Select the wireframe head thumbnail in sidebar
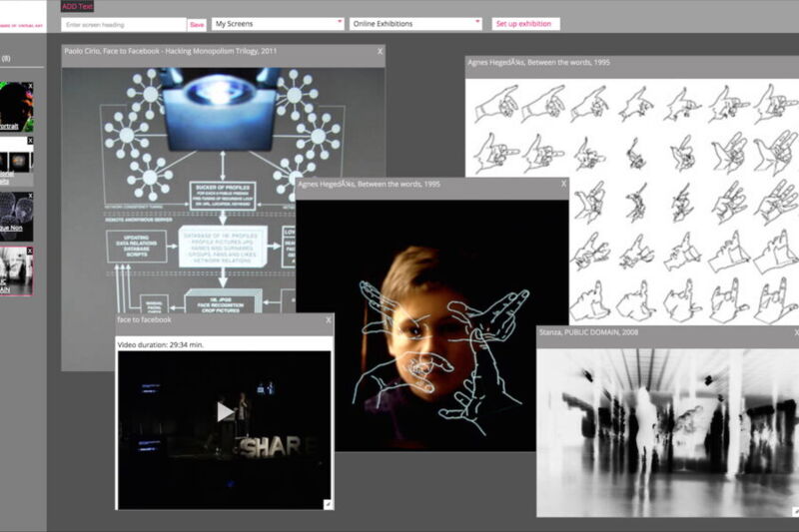This screenshot has height=532, width=799. coord(15,215)
